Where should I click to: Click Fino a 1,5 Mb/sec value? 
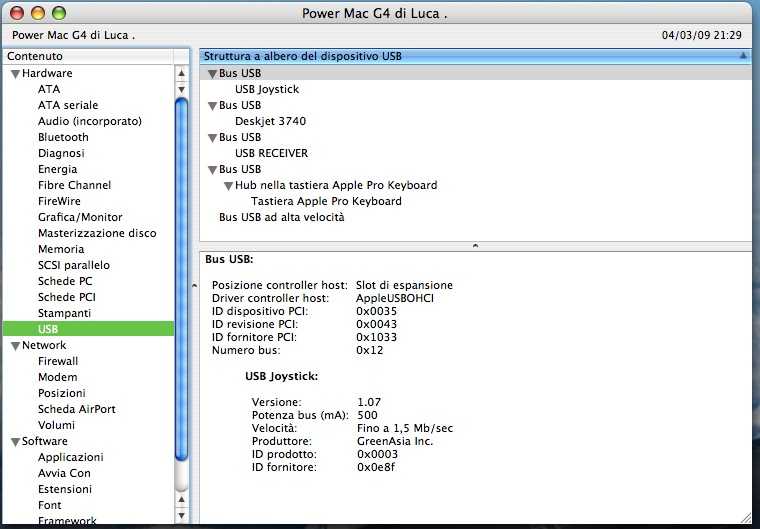pos(405,428)
